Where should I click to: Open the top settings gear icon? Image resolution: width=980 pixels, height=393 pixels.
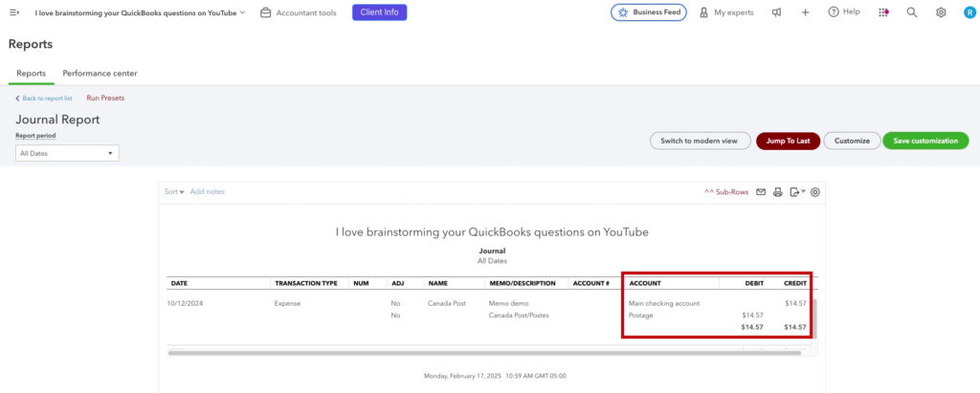pos(941,12)
